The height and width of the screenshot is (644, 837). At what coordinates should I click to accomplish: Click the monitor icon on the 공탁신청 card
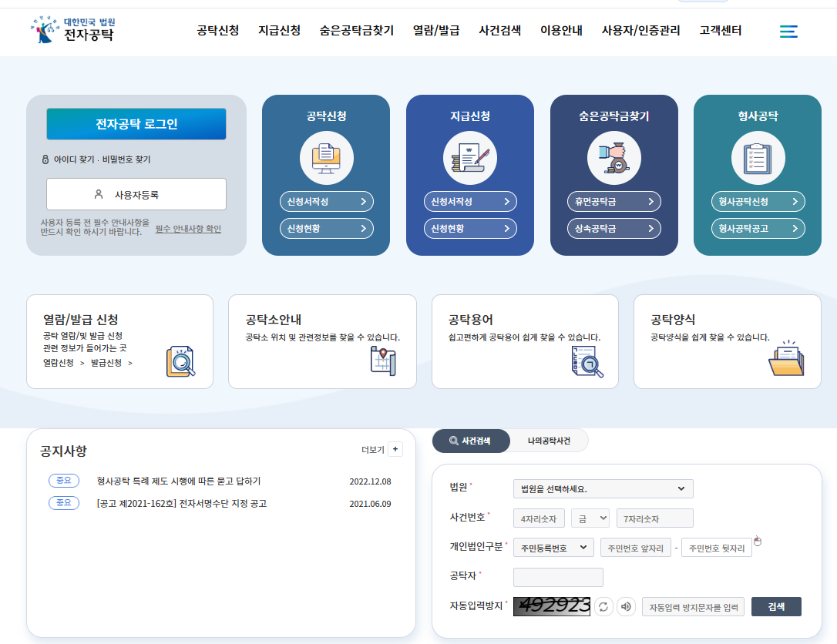[326, 158]
